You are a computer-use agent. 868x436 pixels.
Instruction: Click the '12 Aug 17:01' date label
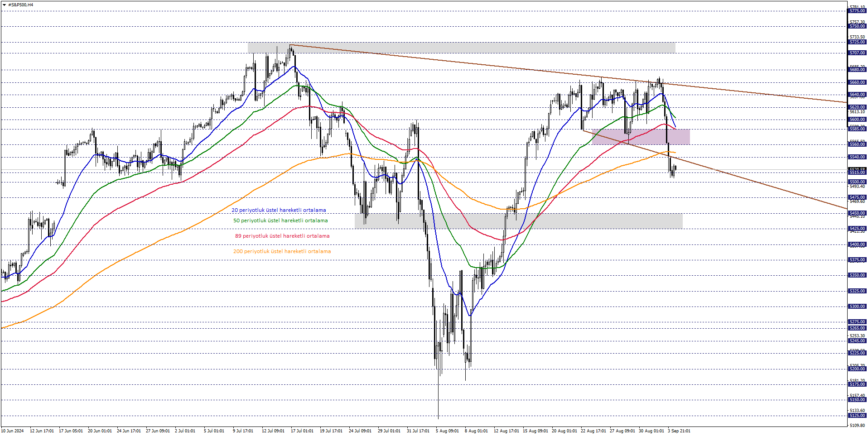tap(506, 431)
